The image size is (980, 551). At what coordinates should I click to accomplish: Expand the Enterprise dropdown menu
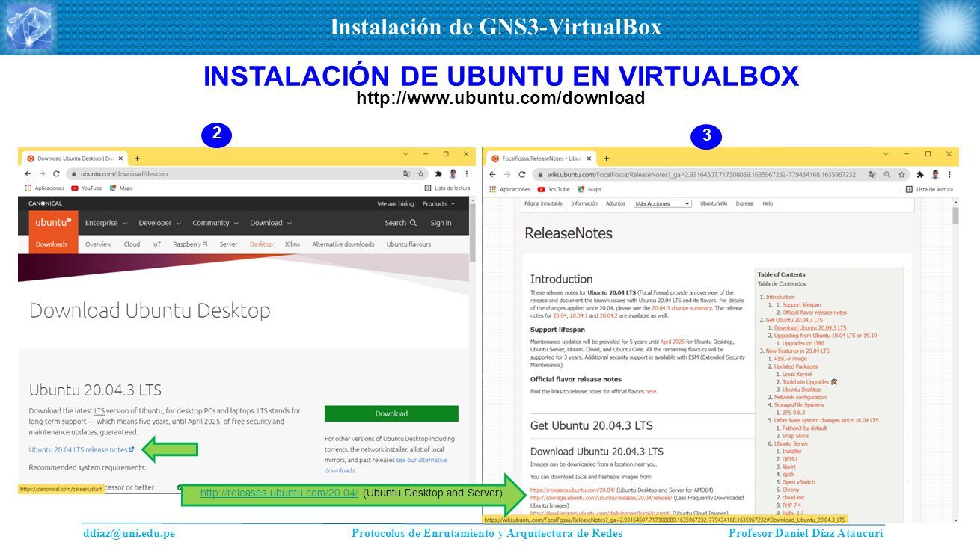(105, 223)
